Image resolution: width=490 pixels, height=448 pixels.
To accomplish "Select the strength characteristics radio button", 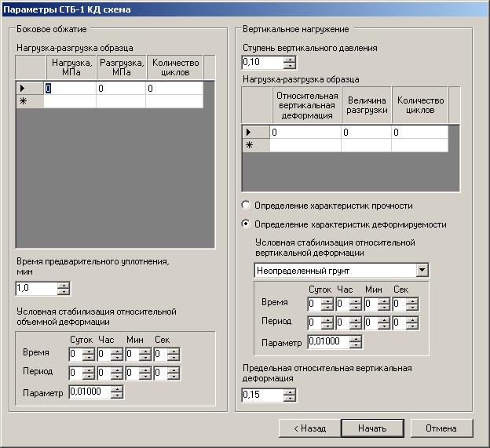I will 246,206.
